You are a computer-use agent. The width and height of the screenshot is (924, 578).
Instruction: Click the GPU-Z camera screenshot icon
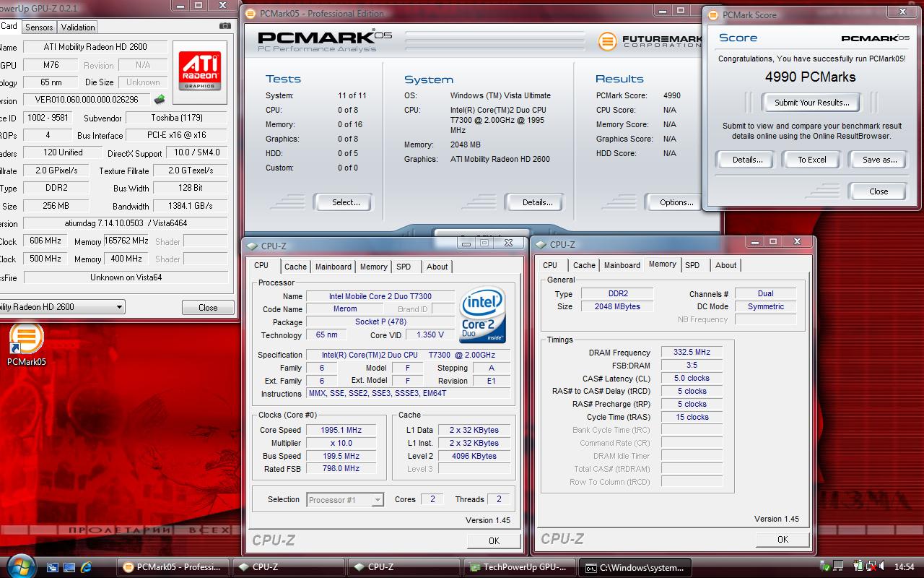[x=225, y=26]
